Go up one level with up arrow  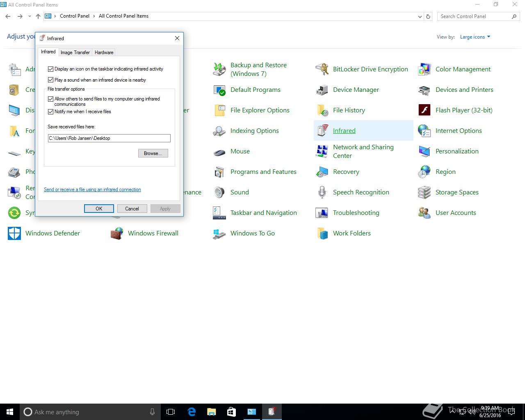38,16
